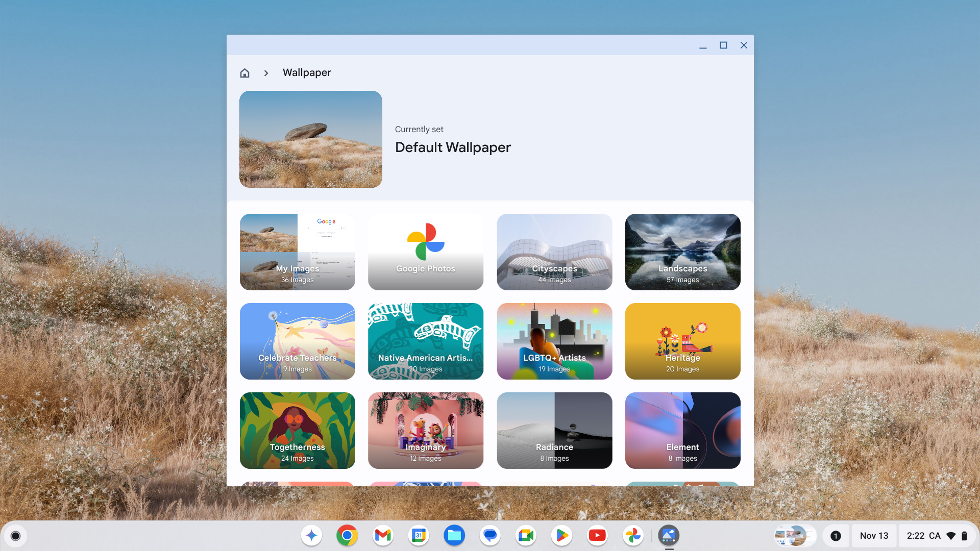Screen dimensions: 980x551
Task: Open Play Store from the shelf
Action: pyautogui.click(x=561, y=536)
